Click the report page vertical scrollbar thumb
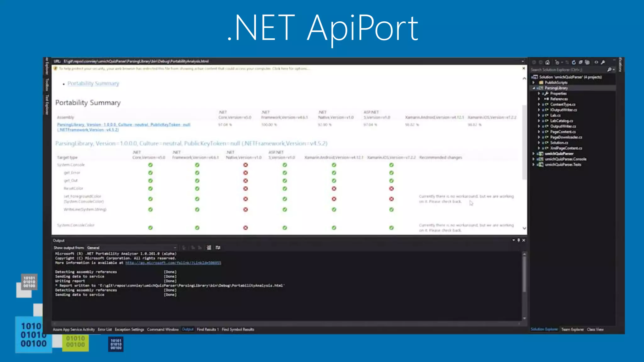 524,142
